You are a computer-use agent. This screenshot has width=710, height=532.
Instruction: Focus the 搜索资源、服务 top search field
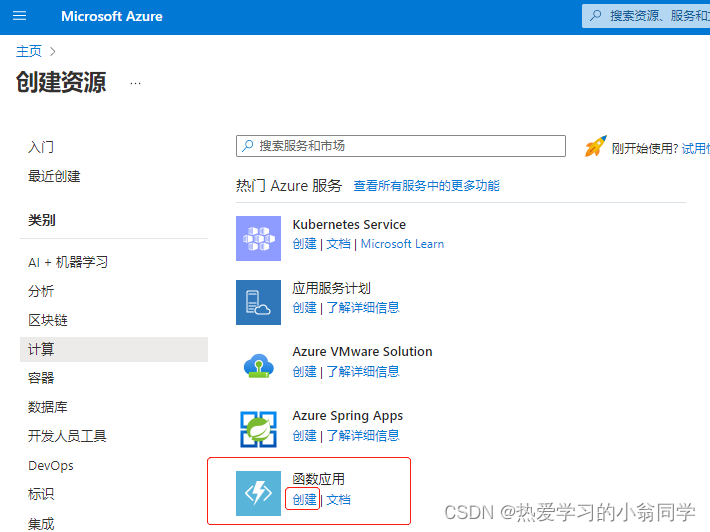[x=646, y=16]
